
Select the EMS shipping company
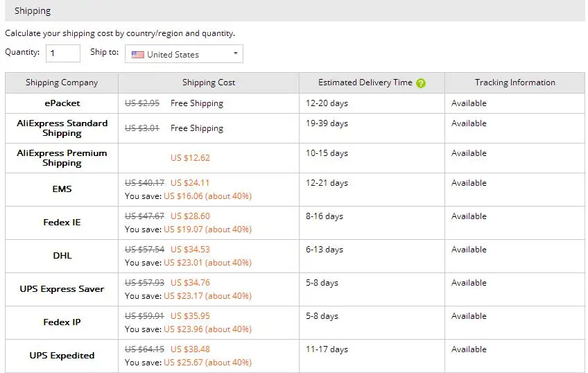pos(62,189)
